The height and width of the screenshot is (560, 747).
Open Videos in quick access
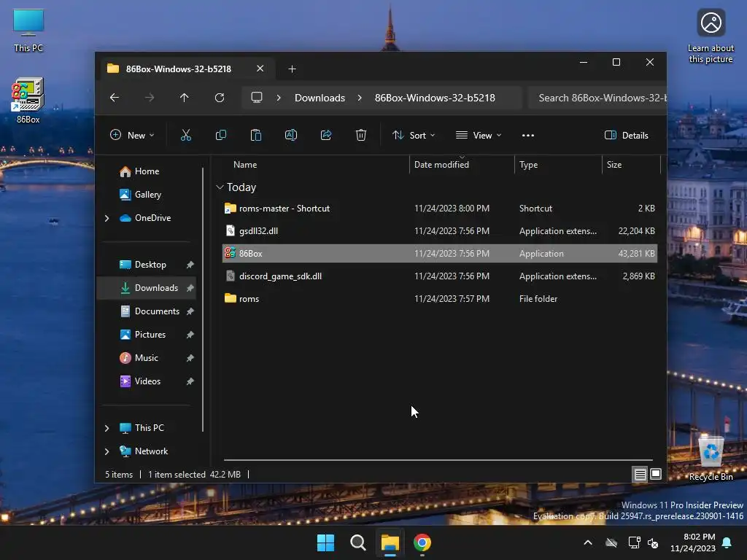click(147, 381)
